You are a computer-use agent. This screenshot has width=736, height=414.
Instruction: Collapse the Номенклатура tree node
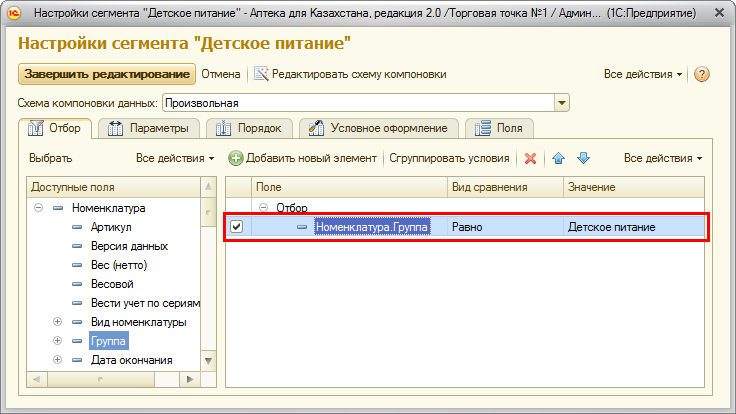coord(38,208)
